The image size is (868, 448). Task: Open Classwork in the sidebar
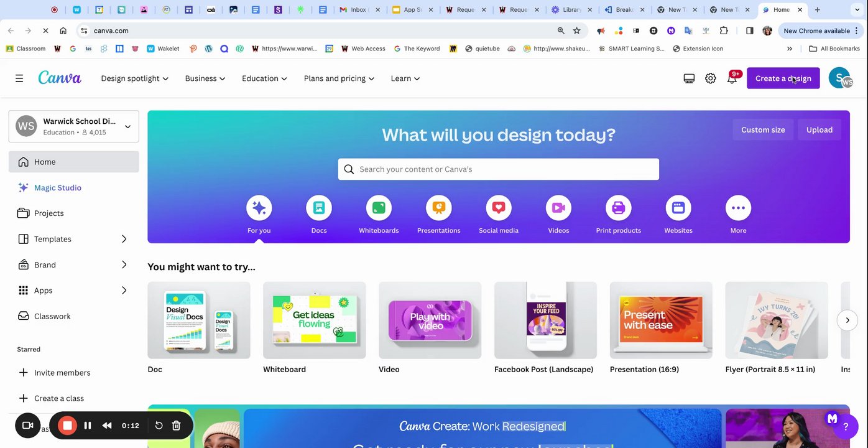pos(74,316)
